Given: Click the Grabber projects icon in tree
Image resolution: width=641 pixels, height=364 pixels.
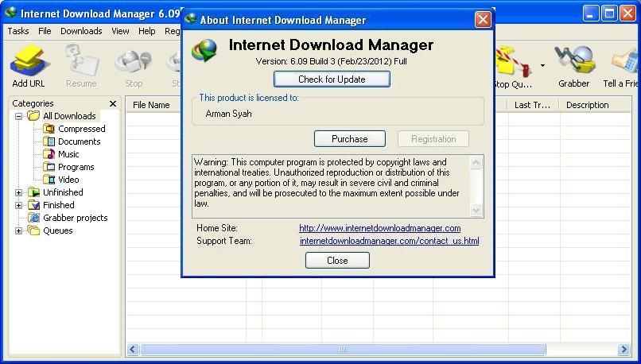Looking at the screenshot, I should pos(34,218).
